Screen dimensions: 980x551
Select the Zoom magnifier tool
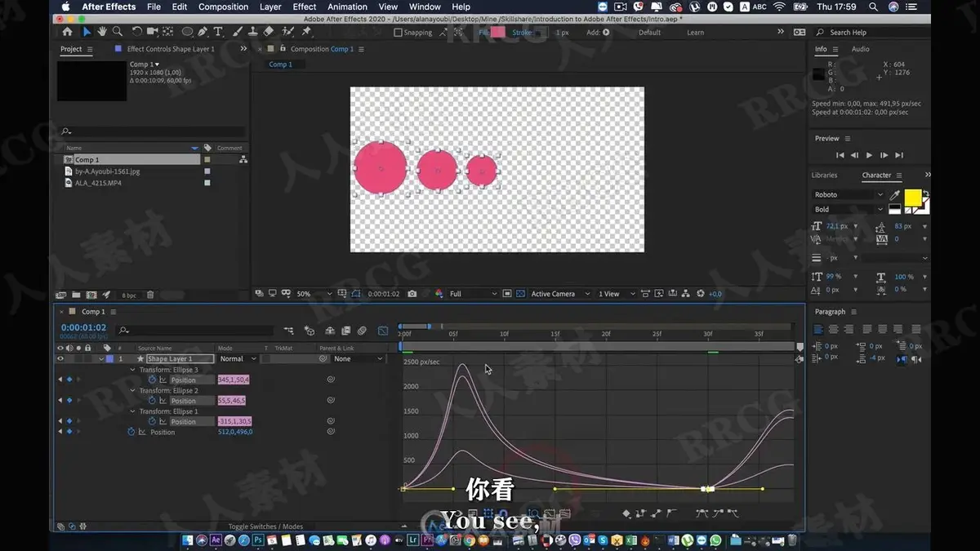pyautogui.click(x=118, y=32)
